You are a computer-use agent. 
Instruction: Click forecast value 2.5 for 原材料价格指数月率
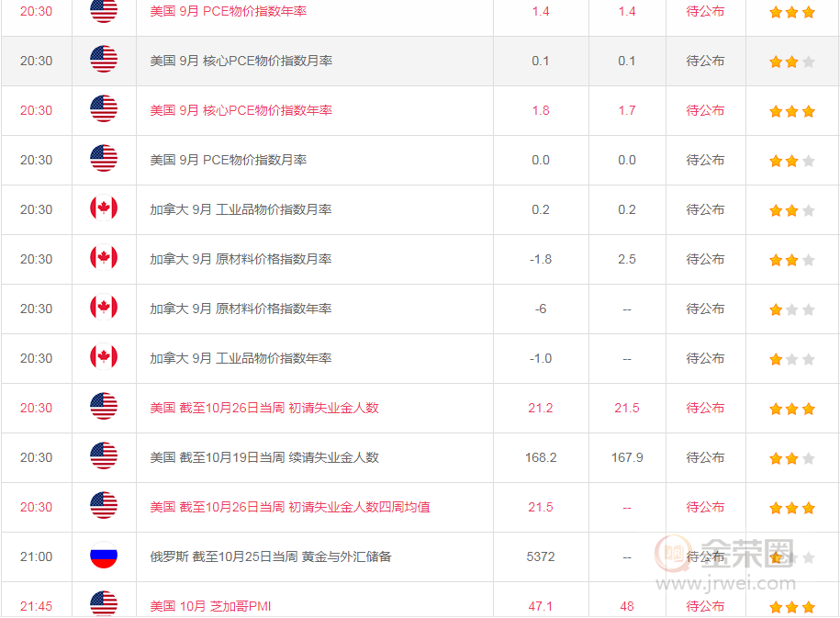point(627,259)
